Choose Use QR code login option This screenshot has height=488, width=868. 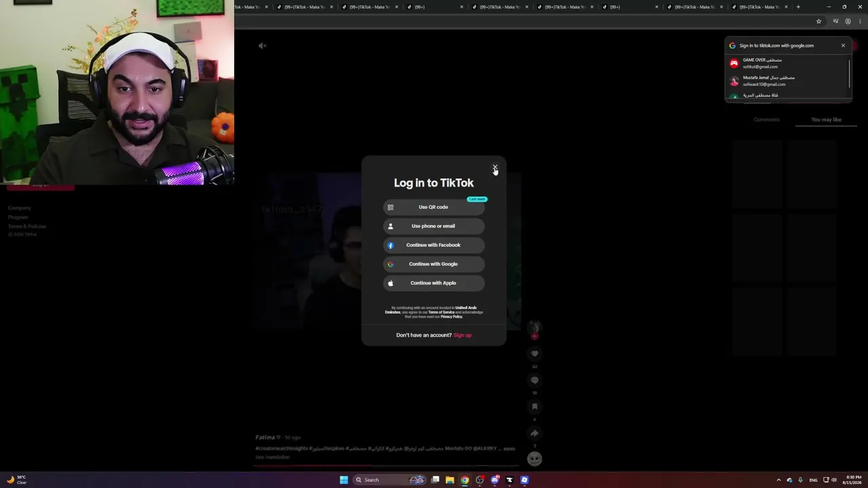click(x=433, y=207)
